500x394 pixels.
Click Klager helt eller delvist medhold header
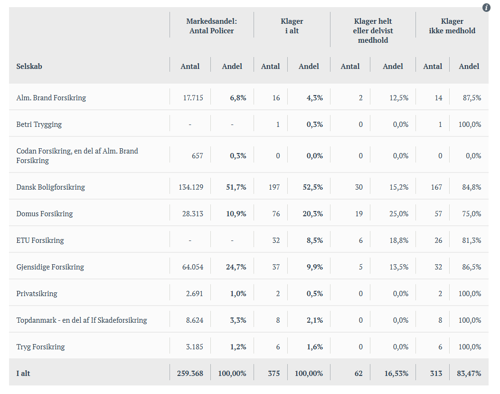tap(373, 31)
